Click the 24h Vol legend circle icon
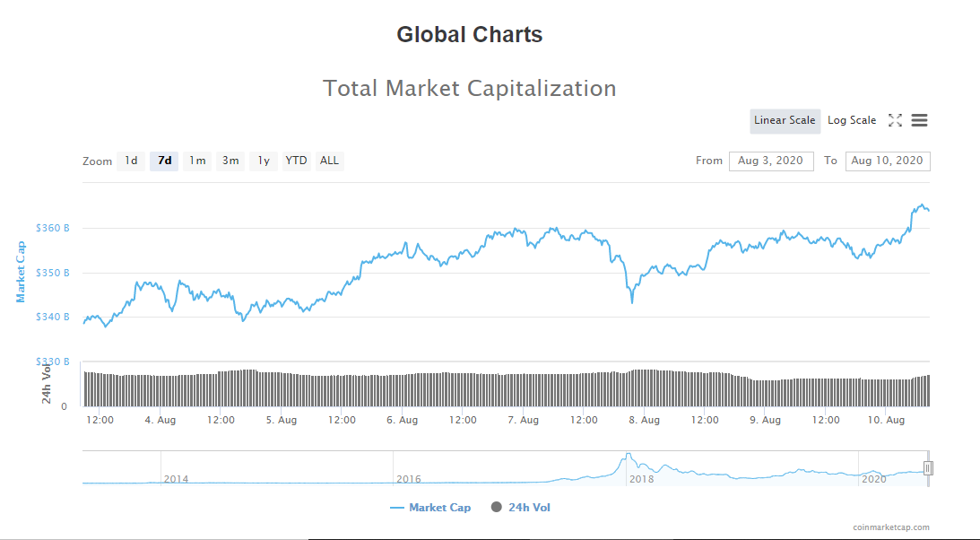The image size is (980, 540). (497, 508)
